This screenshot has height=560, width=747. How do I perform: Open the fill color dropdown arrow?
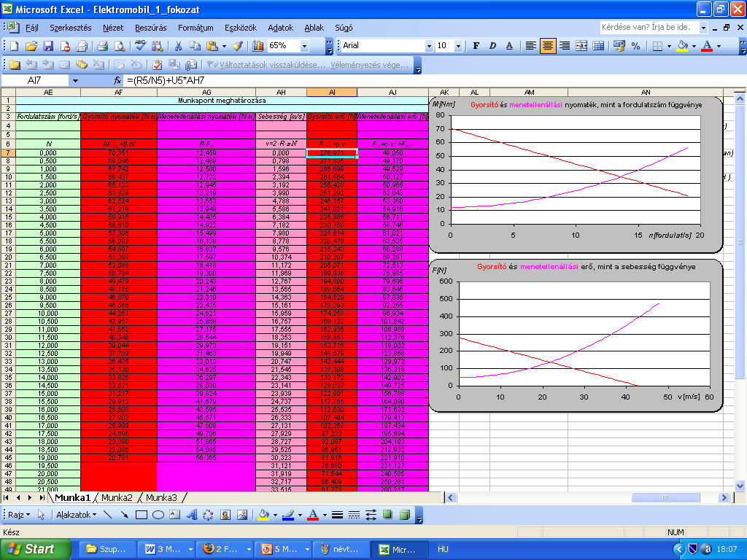[694, 46]
